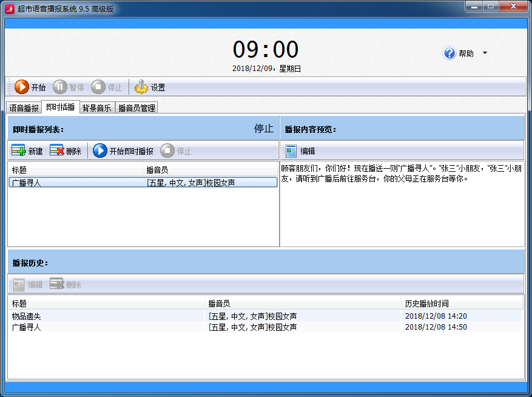
Task: Switch to the 语音播报 tab
Action: (x=24, y=108)
